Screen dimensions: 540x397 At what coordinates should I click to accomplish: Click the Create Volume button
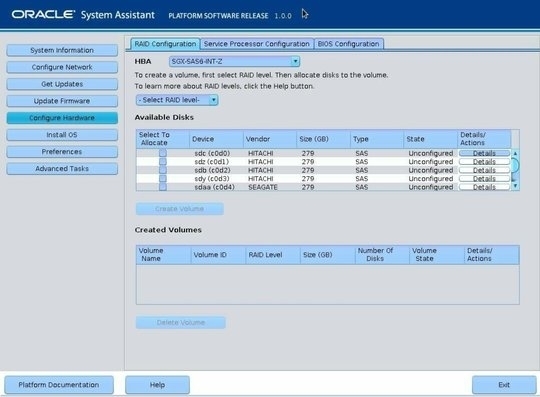[179, 209]
